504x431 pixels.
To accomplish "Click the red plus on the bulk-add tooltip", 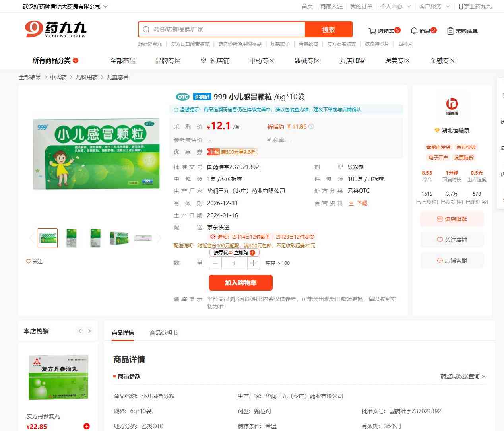I will 252,253.
